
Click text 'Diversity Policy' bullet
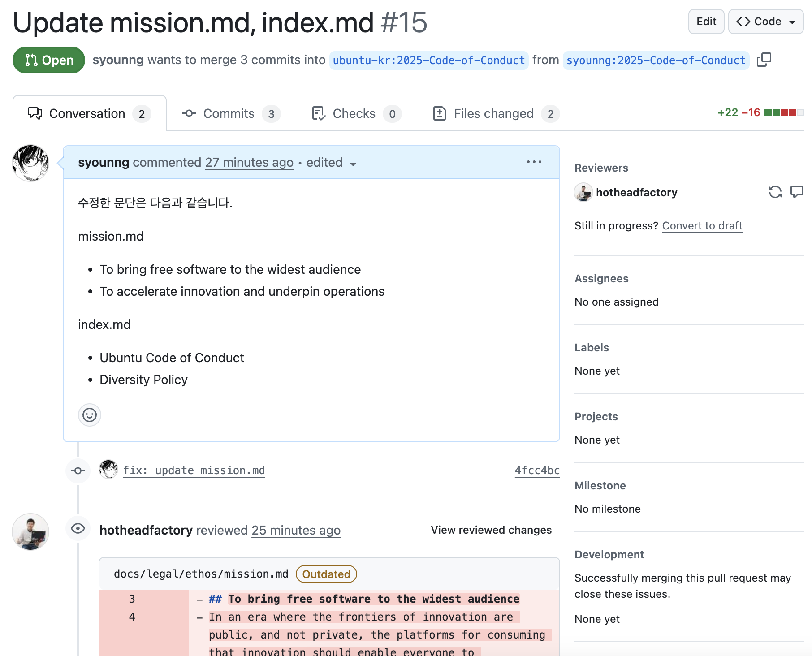point(143,380)
